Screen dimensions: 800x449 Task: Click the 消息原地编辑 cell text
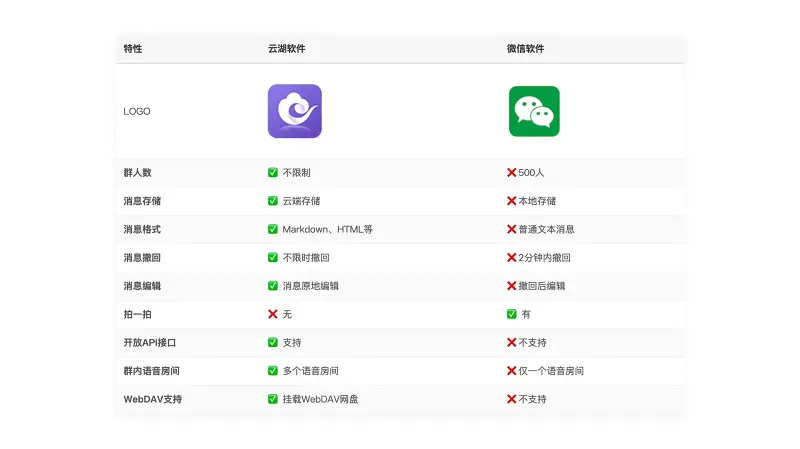point(311,286)
